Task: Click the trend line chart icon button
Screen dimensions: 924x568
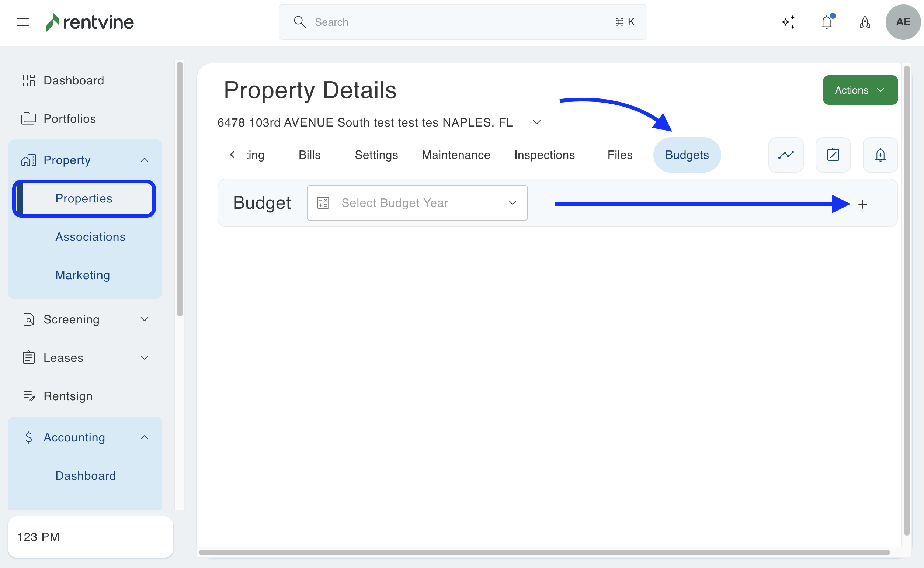Action: 786,155
